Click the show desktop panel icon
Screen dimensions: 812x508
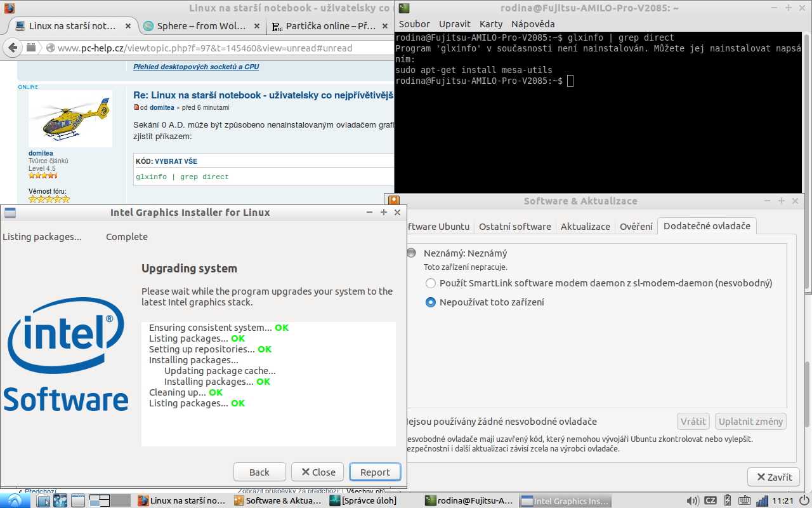(x=77, y=500)
